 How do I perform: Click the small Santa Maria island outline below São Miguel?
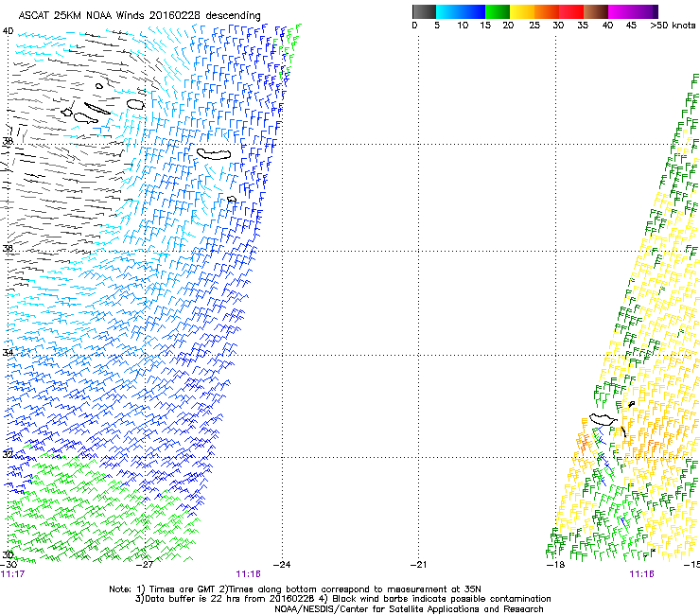pos(231,200)
